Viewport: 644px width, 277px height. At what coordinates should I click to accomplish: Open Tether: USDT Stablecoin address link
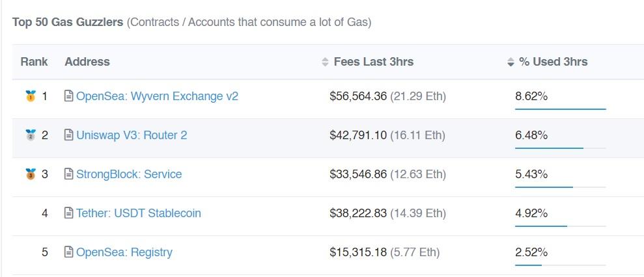point(139,213)
